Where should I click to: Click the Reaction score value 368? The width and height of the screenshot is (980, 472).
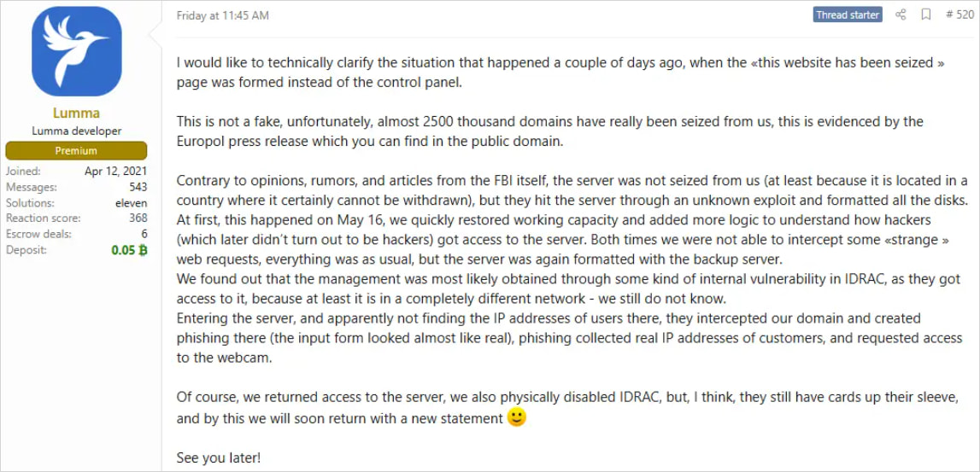click(138, 219)
